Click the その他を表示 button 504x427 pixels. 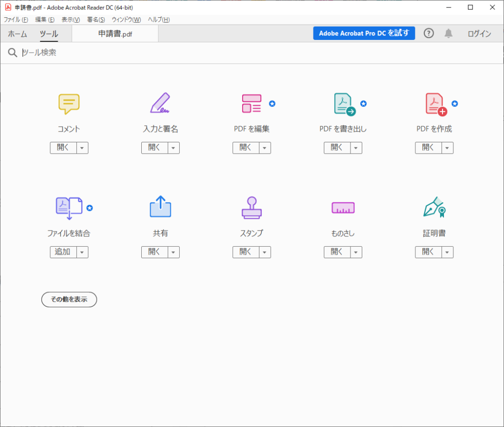(69, 299)
